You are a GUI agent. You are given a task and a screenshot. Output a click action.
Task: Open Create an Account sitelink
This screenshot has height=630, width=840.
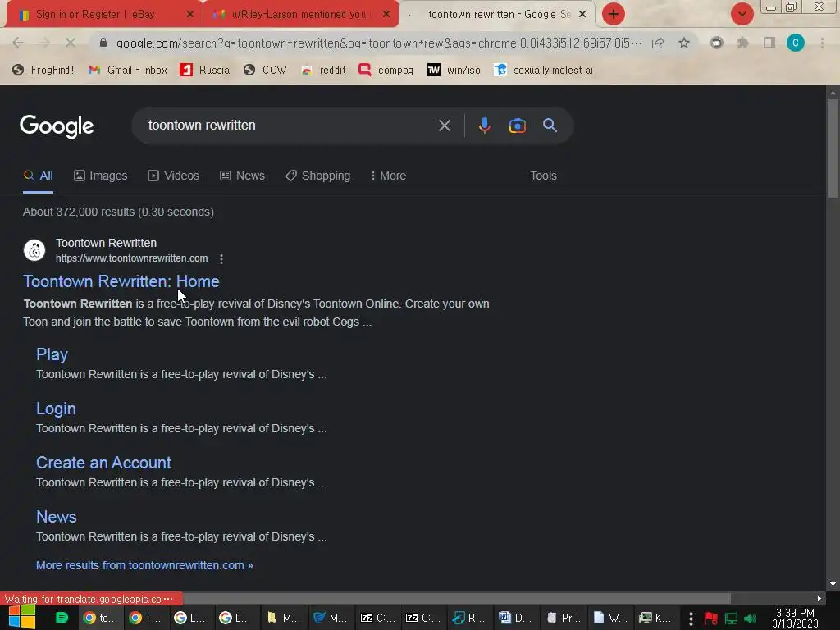103,463
